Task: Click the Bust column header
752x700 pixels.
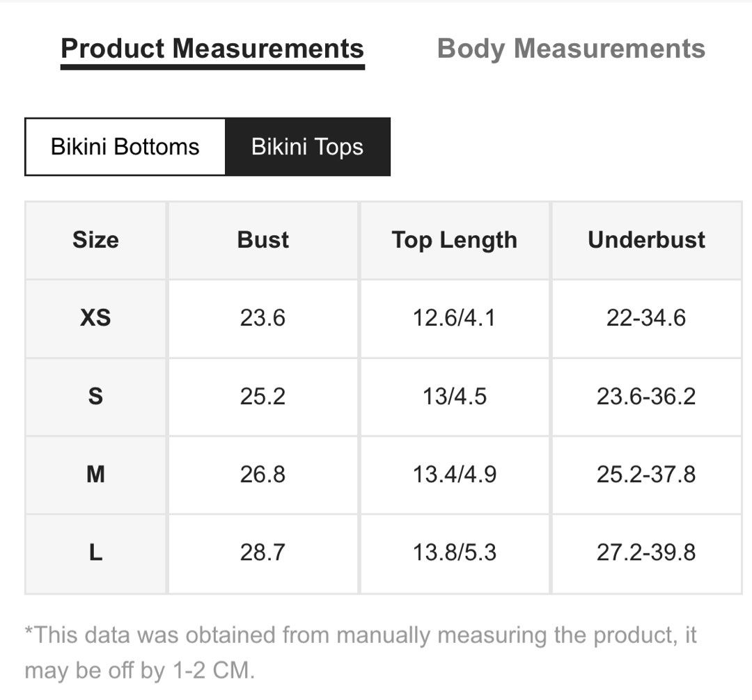Action: tap(262, 239)
